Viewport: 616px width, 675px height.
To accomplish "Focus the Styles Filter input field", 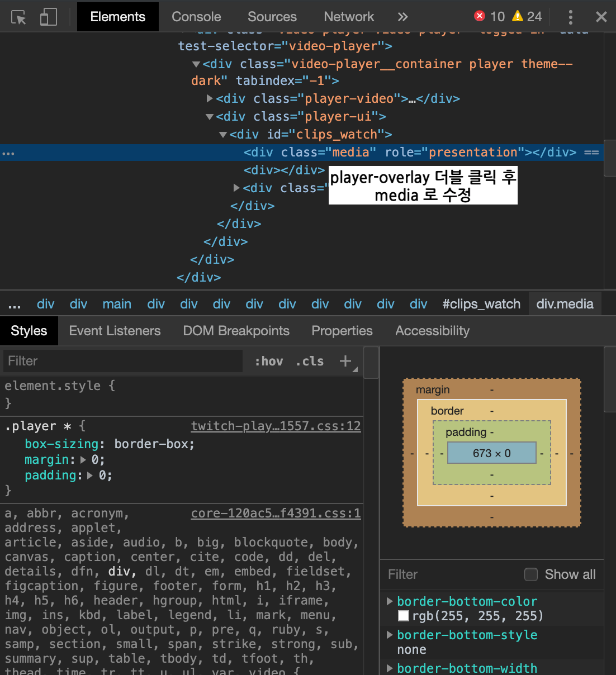I will click(123, 361).
